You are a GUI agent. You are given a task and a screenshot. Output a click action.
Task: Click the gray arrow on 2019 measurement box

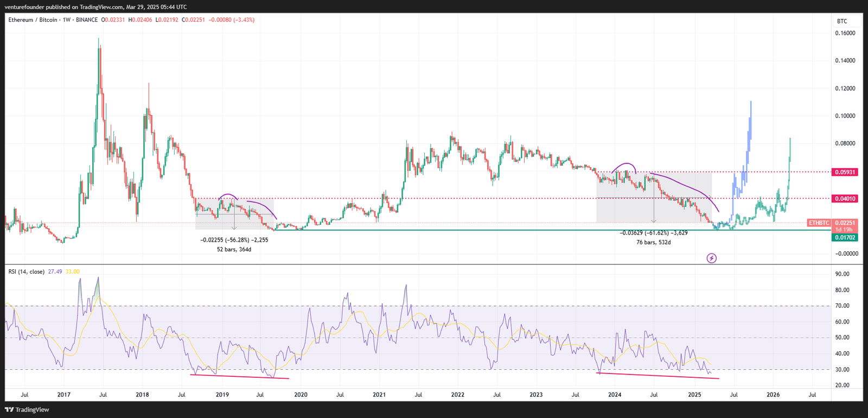234,226
